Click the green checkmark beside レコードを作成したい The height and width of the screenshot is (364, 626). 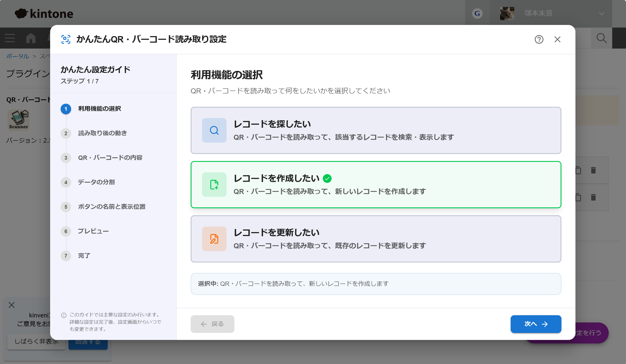click(x=327, y=178)
